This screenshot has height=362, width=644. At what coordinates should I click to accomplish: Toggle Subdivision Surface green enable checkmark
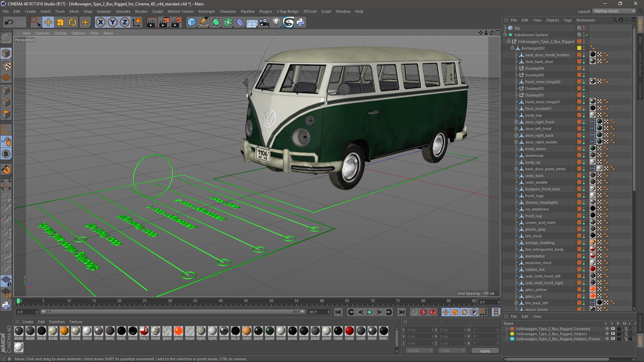(587, 35)
